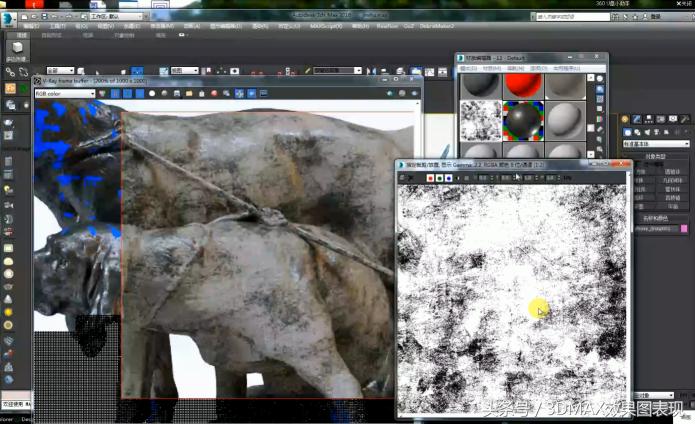Screen dimensions: 695x424
Task: Click the Save File icon in quick access toolbar
Action: [44, 16]
